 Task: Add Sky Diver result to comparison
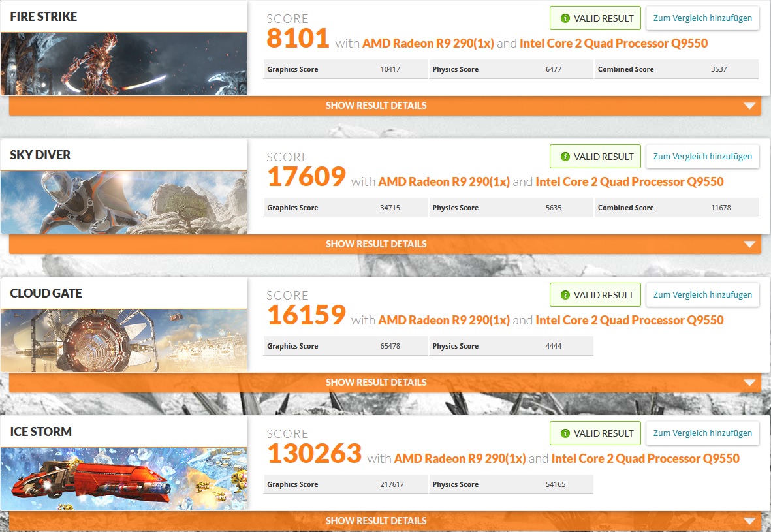pos(702,157)
